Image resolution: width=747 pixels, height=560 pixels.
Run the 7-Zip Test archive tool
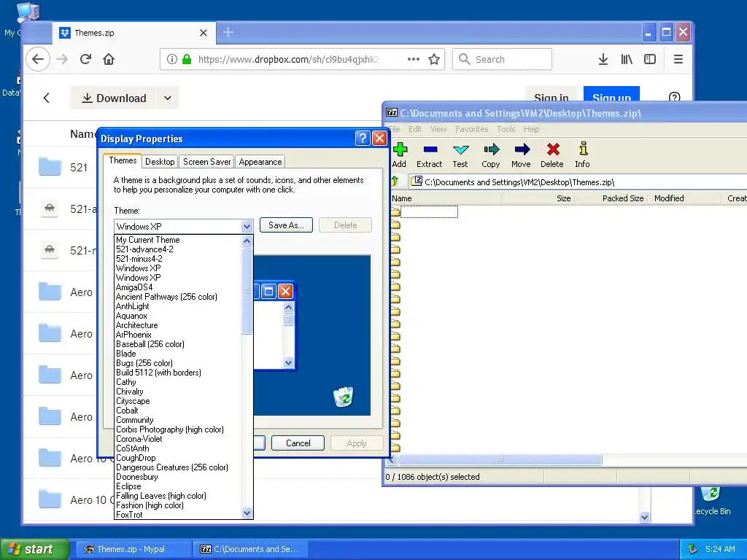(x=460, y=150)
